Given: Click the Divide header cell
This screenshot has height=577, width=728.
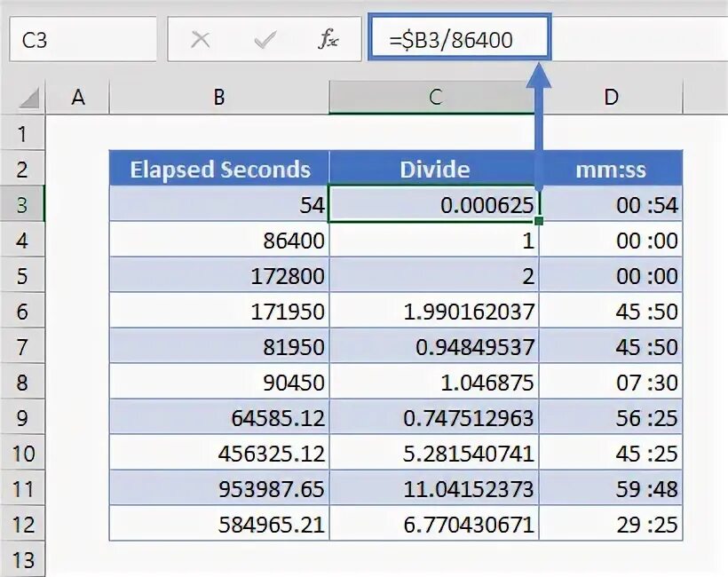Looking at the screenshot, I should pos(434,169).
